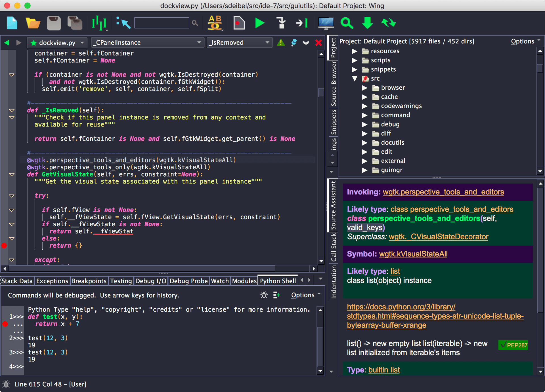Toggle the code fold arrow next to _IsRemoved
Viewport: 545px width, 392px height.
(11, 110)
